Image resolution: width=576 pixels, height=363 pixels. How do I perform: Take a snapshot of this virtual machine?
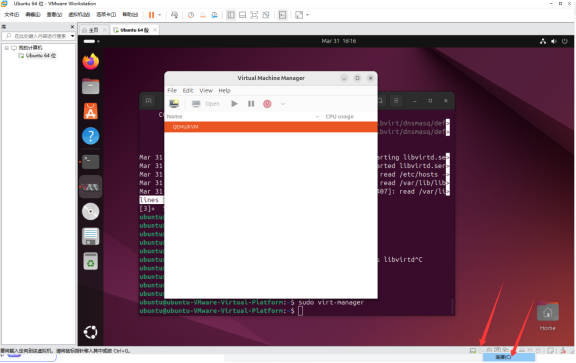191,15
